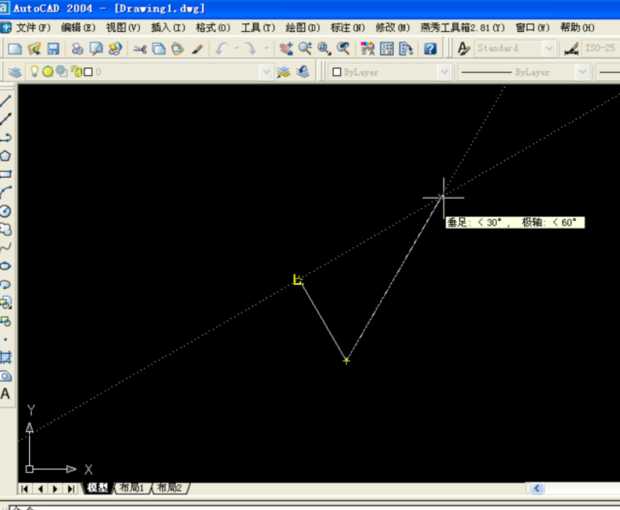
Task: Click the Paste icon
Action: coord(178,49)
